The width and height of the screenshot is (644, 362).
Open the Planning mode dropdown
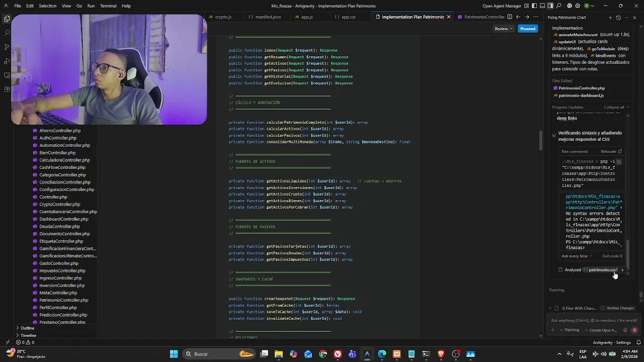pos(569,330)
